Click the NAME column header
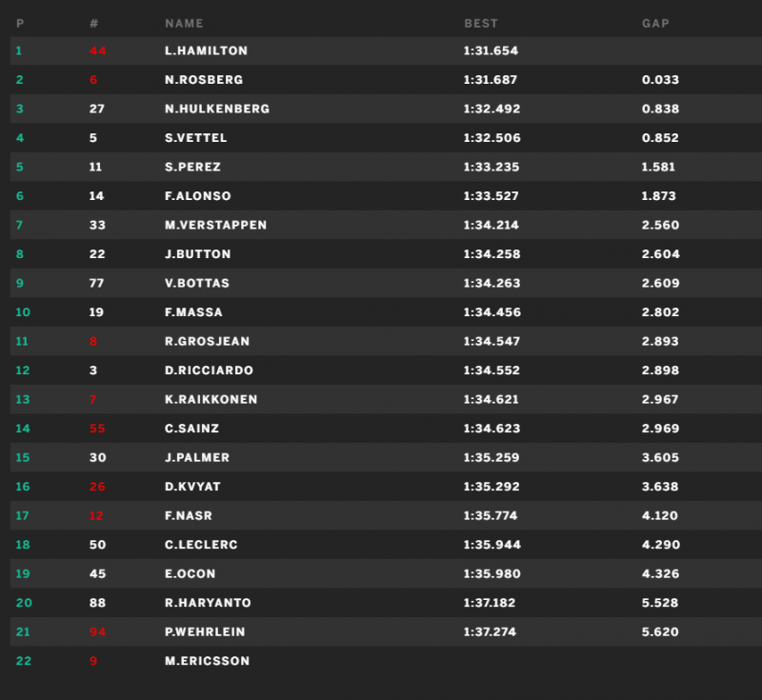 click(184, 23)
